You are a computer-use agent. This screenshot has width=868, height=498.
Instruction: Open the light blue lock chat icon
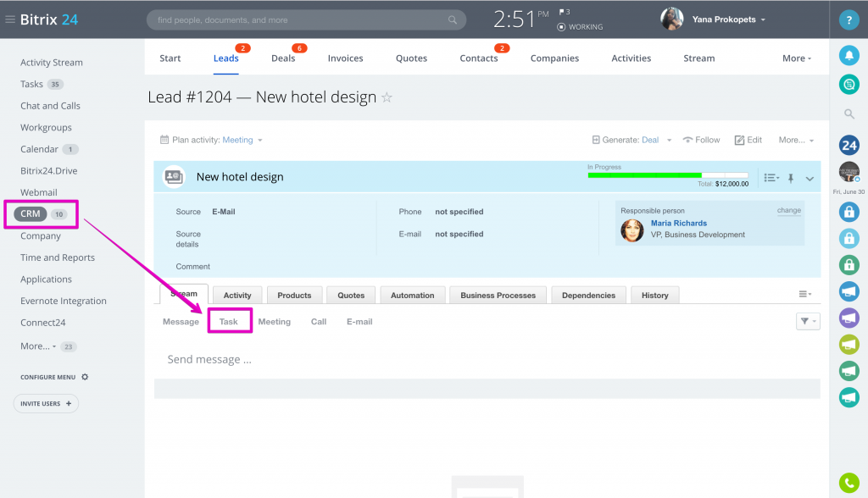coord(849,238)
